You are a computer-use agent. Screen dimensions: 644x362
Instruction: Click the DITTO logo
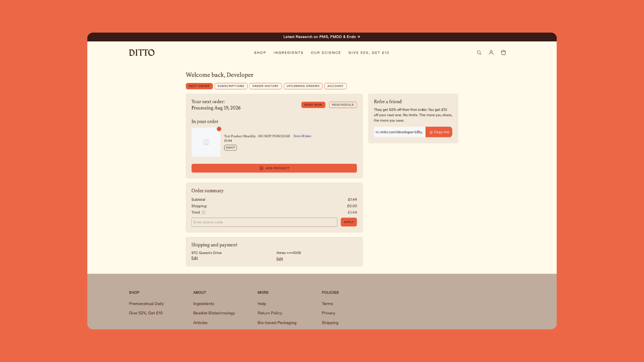tap(142, 53)
